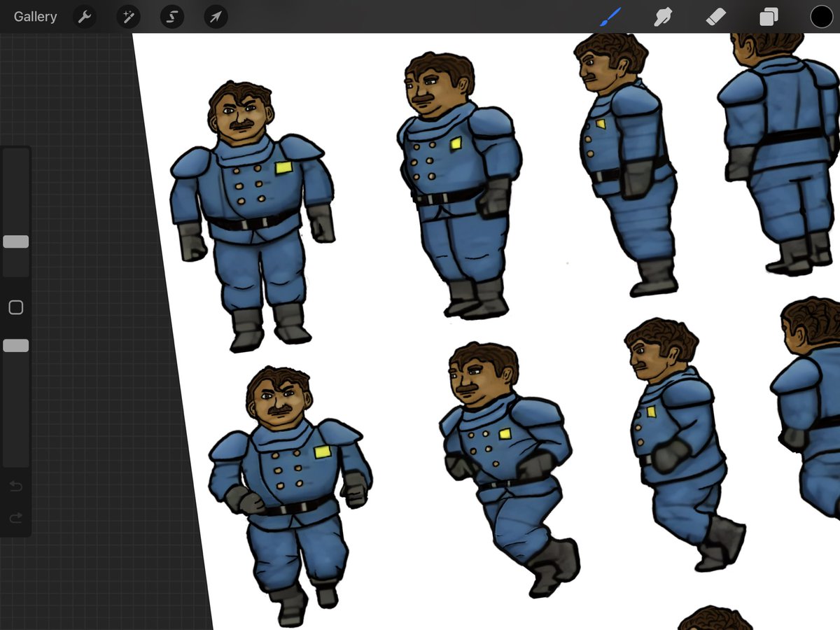Select the Smudge tool

click(662, 16)
